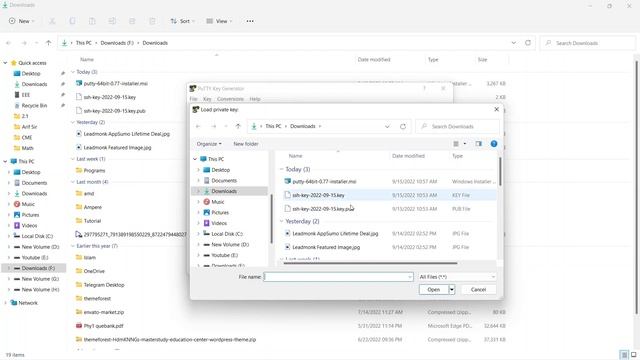Select Youtube (E:) in the dialog tree
Viewport: 640px width, 360px height.
[x=224, y=255]
